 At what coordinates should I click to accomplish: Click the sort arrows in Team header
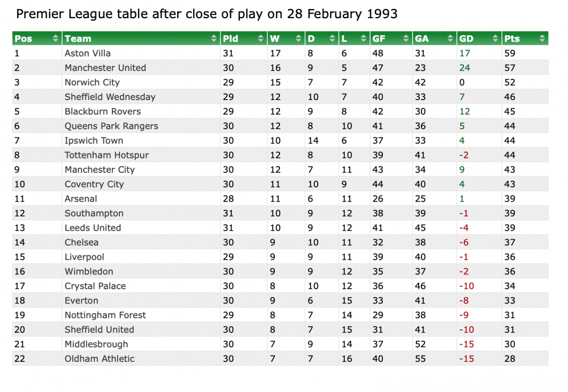point(214,39)
